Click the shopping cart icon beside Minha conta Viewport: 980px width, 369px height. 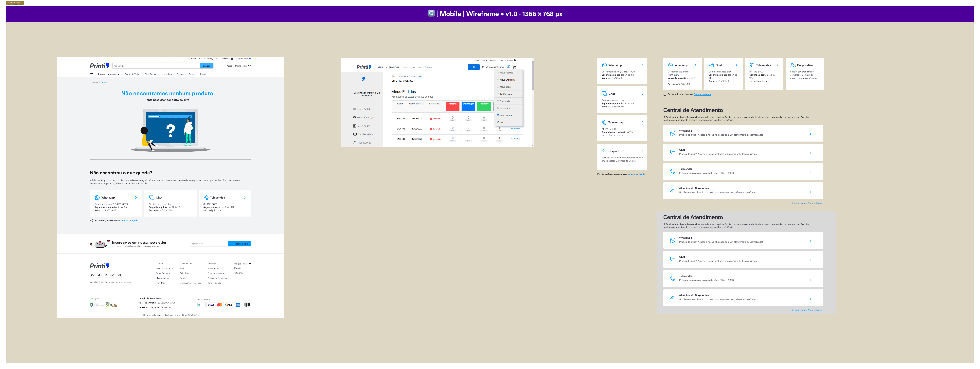(249, 66)
